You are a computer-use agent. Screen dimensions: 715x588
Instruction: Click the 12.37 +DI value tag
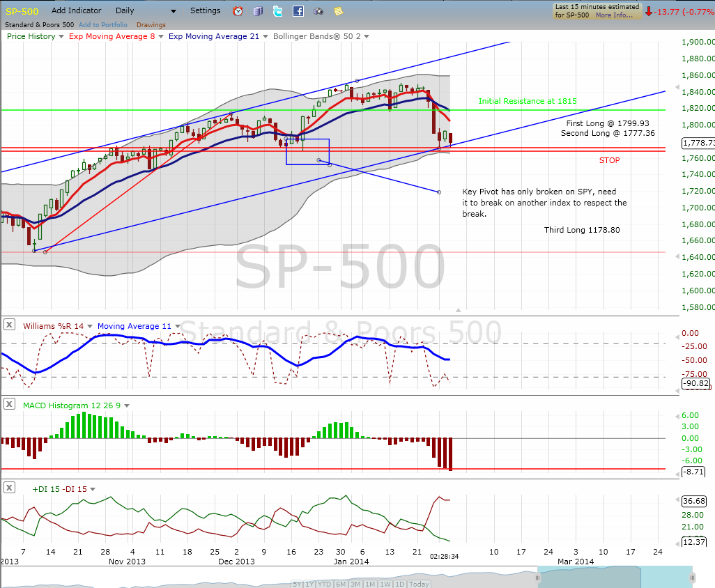(x=694, y=542)
